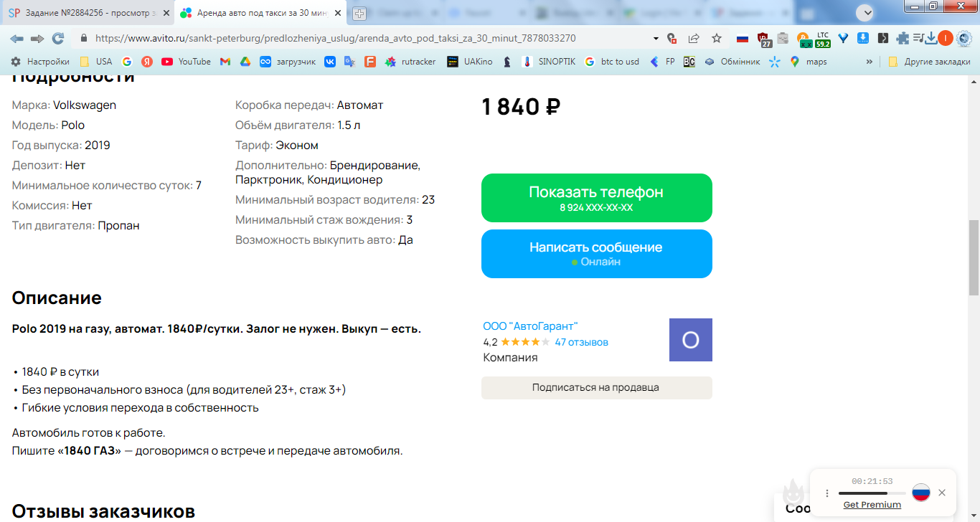Open the orange profile avatar

(x=946, y=38)
